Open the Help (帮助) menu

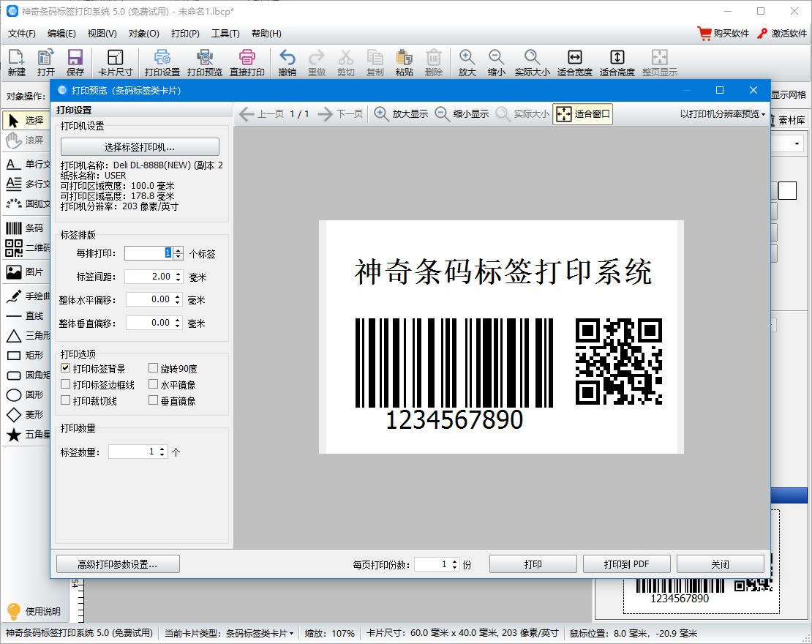pos(267,33)
